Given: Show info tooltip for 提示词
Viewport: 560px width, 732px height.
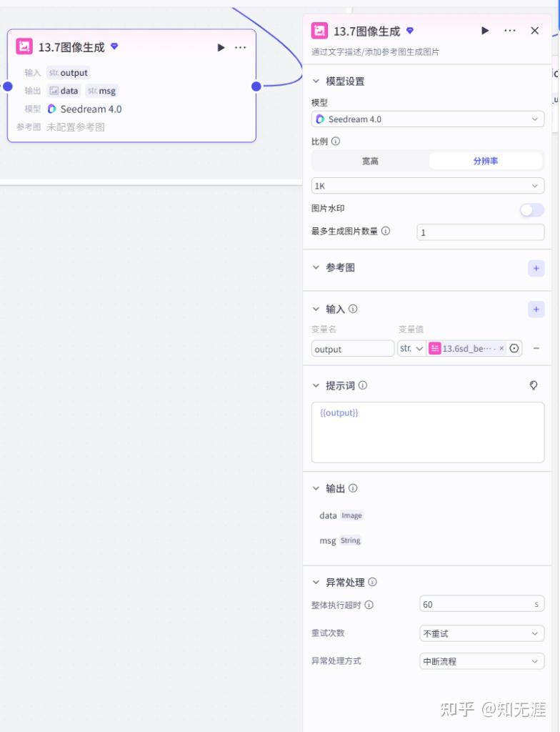Looking at the screenshot, I should (363, 385).
